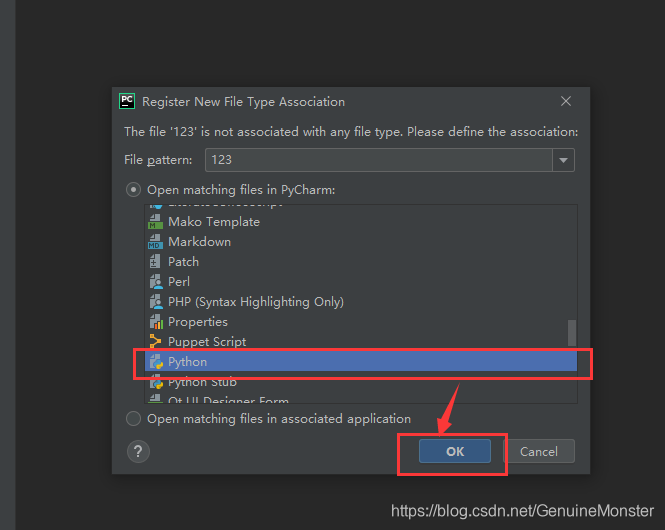The height and width of the screenshot is (530, 665).
Task: Click the Mako Template file type icon
Action: pos(155,222)
